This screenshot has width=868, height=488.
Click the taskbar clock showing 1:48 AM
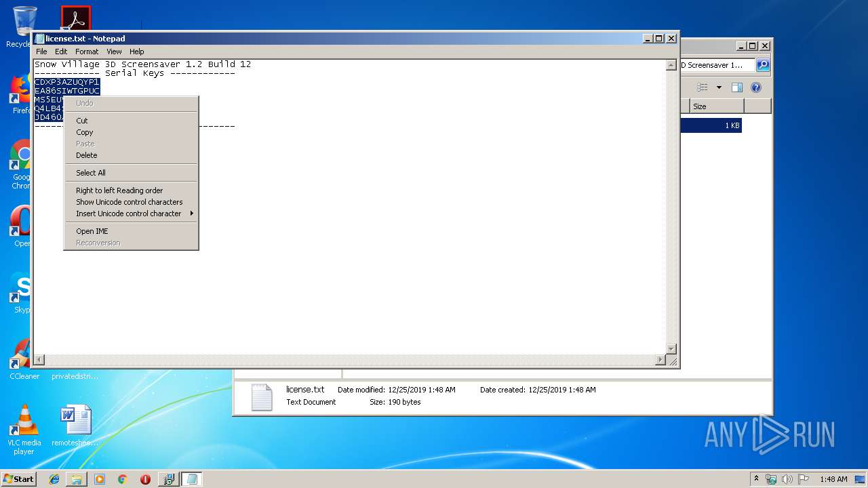point(833,479)
